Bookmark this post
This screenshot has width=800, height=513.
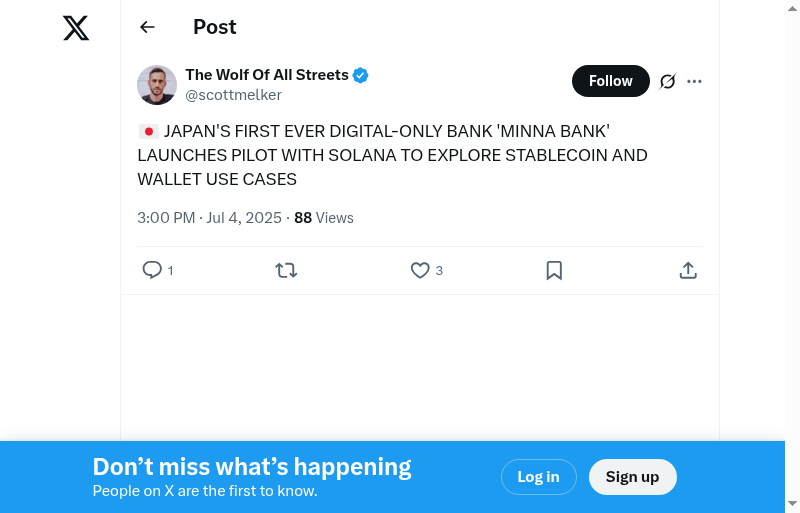pyautogui.click(x=554, y=270)
